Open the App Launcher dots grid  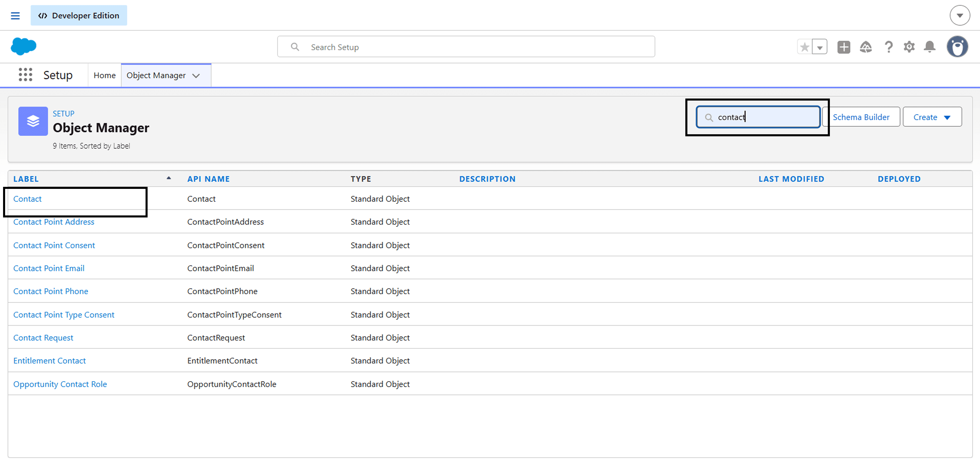coord(26,75)
